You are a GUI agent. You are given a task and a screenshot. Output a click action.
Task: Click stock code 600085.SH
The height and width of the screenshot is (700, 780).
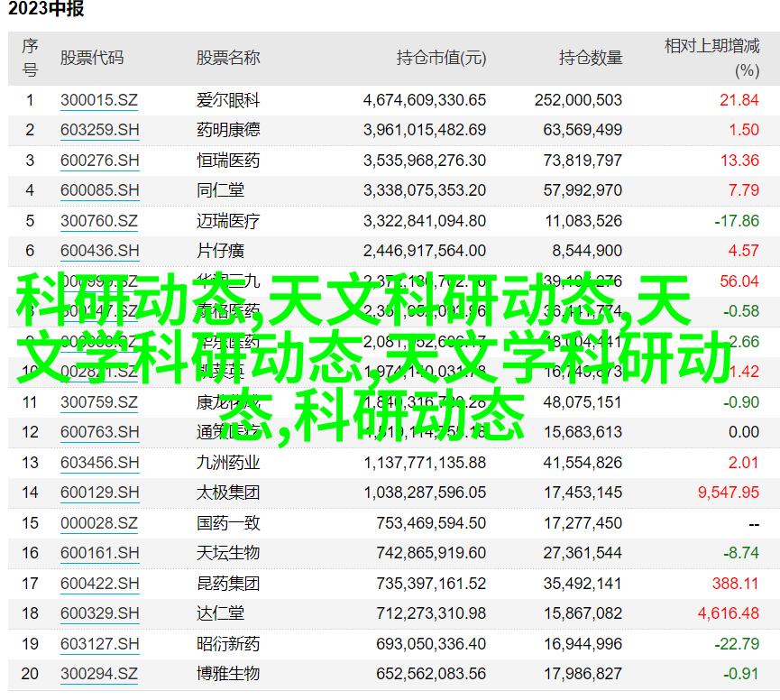click(x=99, y=190)
